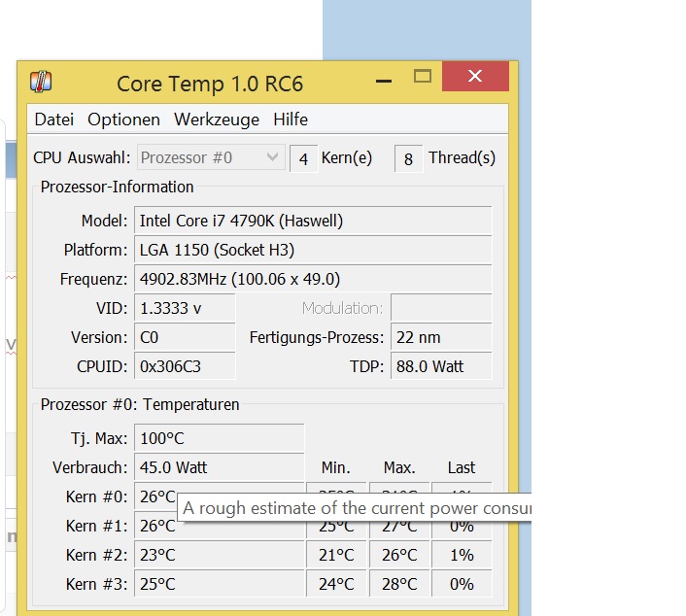This screenshot has height=616, width=686.
Task: Click the Kern #3 current temperature 25°C
Action: [220, 584]
